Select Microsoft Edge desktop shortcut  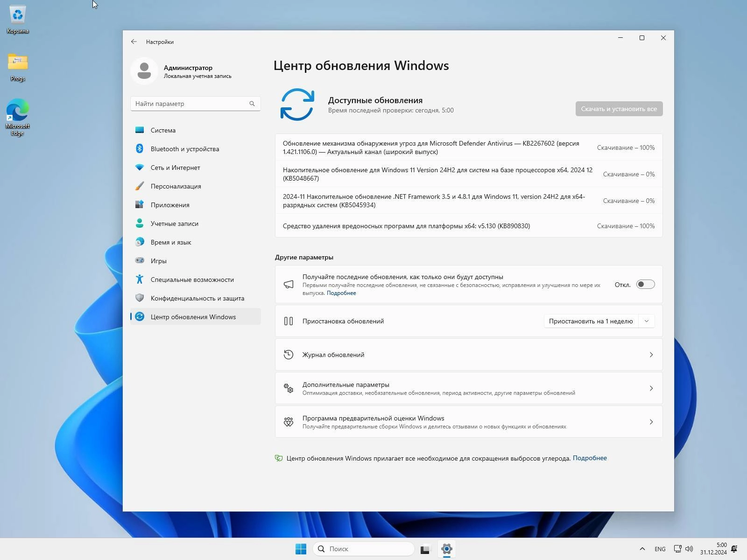click(18, 117)
